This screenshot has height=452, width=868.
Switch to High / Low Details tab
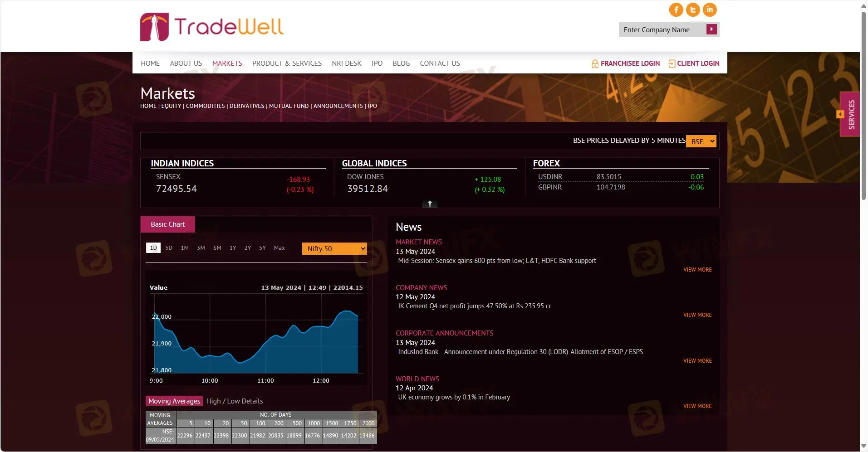(x=234, y=401)
